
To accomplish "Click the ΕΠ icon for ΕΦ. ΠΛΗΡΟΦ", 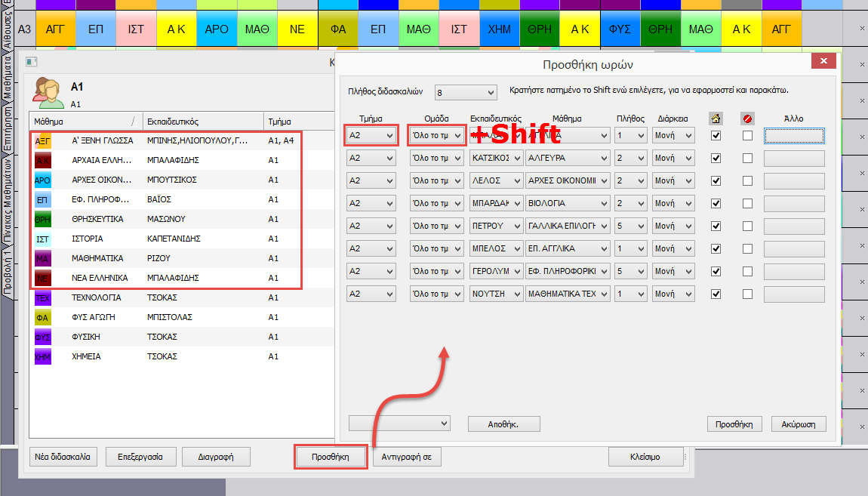I will click(43, 199).
